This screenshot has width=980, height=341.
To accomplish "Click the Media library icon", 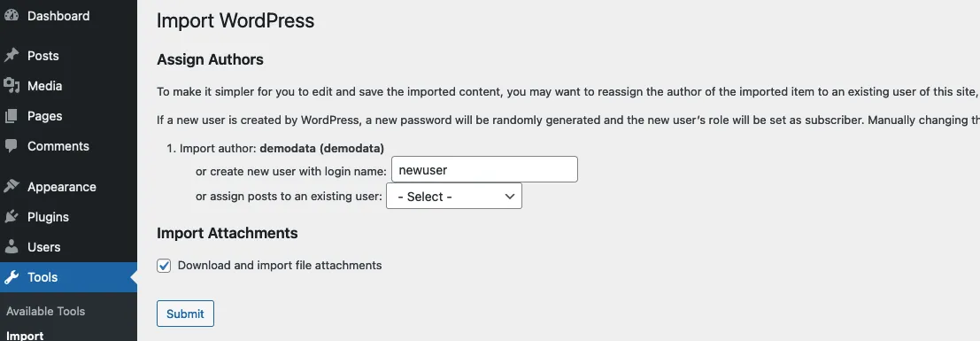I will point(12,86).
